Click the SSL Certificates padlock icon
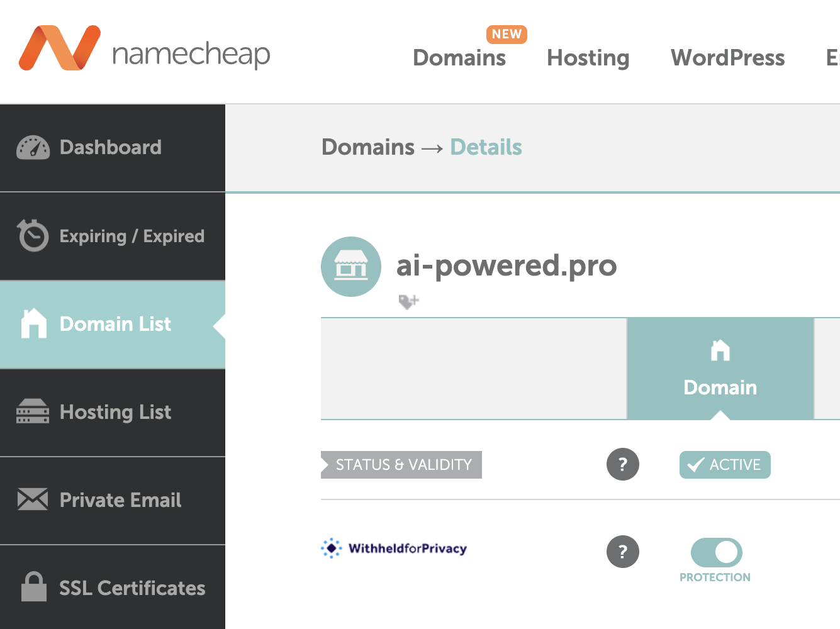This screenshot has height=629, width=840. point(34,586)
